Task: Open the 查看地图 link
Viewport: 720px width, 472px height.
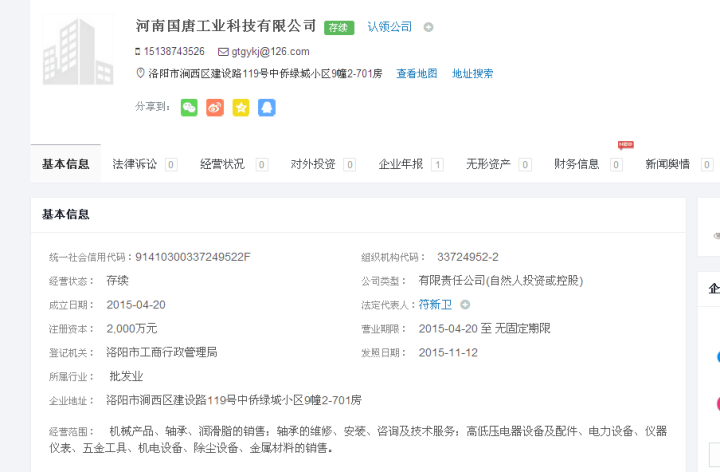Action: [x=417, y=73]
